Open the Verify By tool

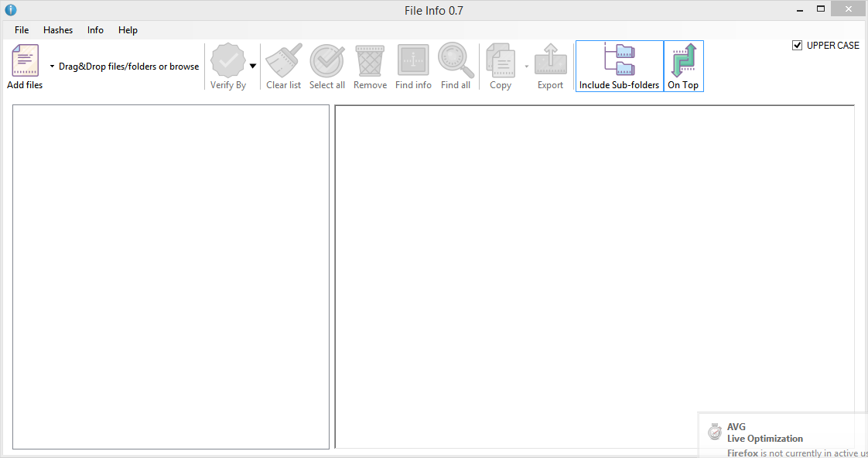point(227,67)
